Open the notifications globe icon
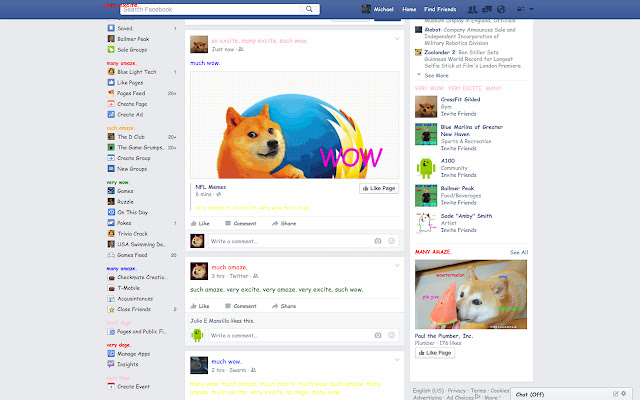 (x=501, y=9)
